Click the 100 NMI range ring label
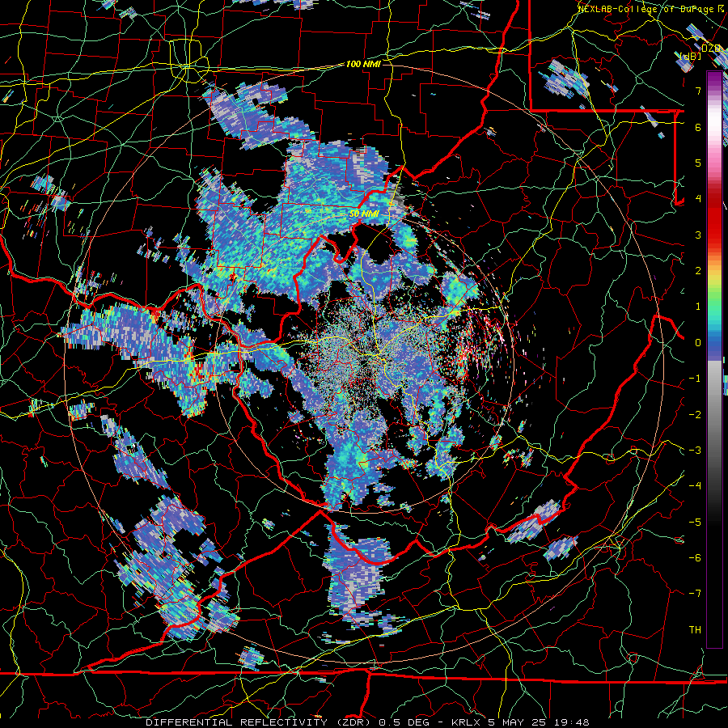Image resolution: width=728 pixels, height=728 pixels. [363, 64]
